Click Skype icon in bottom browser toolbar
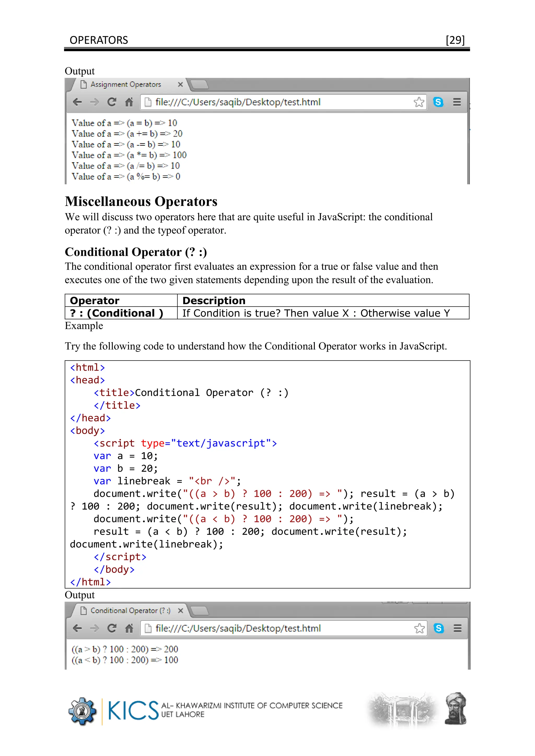 tap(439, 628)
